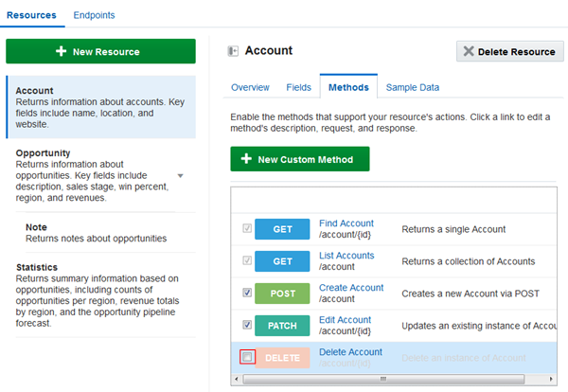
Task: Click the Delete Resource button
Action: point(509,52)
